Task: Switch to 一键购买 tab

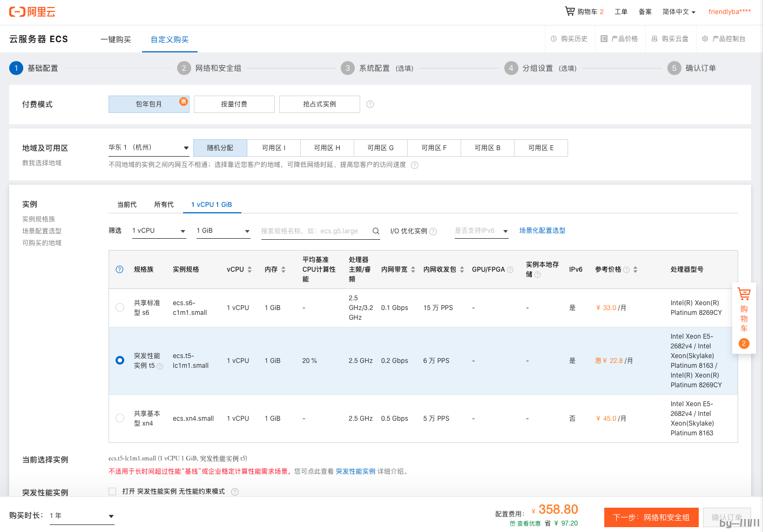Action: pos(116,39)
